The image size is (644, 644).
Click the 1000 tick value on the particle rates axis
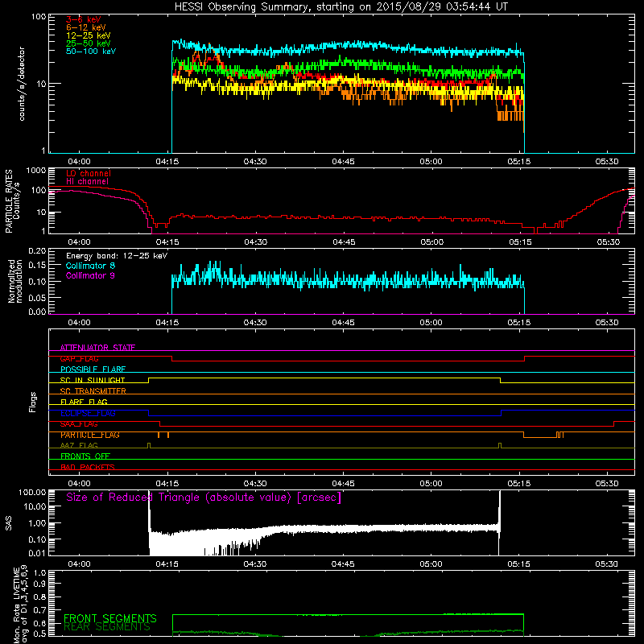click(x=35, y=171)
